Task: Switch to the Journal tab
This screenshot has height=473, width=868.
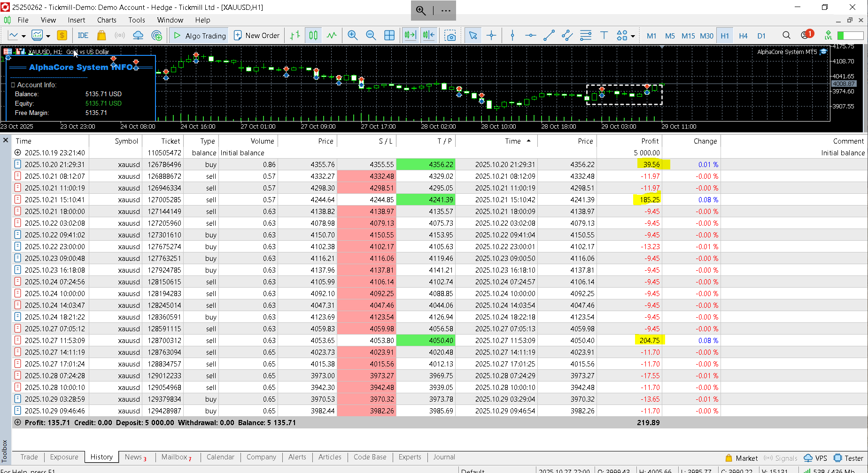Action: [444, 457]
